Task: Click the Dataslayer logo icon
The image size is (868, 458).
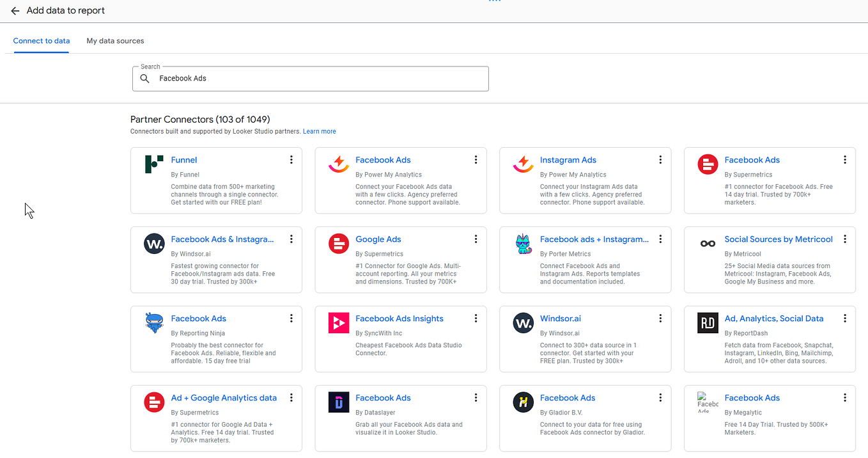Action: (338, 402)
